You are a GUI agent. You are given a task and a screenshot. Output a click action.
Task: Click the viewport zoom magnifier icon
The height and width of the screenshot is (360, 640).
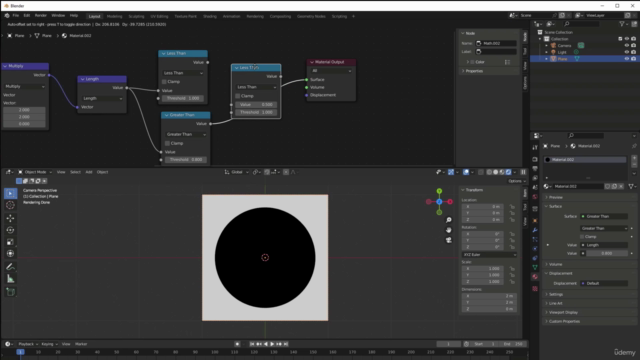449,220
